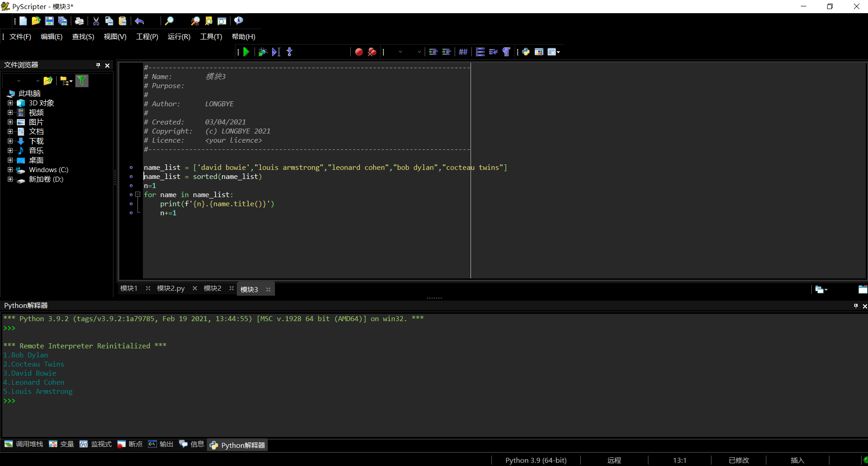Image resolution: width=868 pixels, height=466 pixels.
Task: Switch to the 模块1 editor tab
Action: click(129, 288)
